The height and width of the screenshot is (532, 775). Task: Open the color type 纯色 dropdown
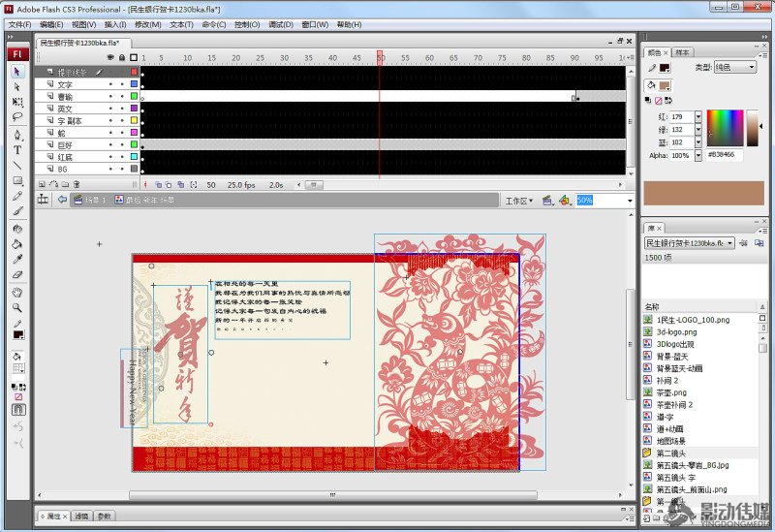click(x=736, y=68)
